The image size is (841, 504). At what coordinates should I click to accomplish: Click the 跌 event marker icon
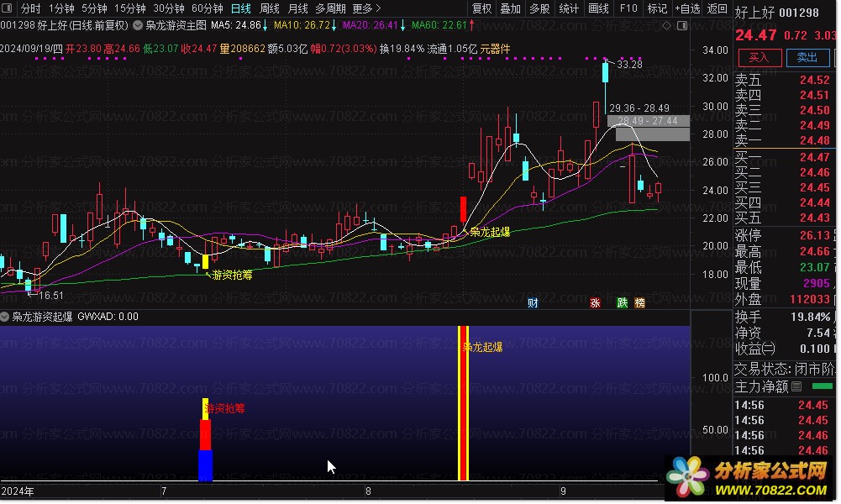pos(623,303)
